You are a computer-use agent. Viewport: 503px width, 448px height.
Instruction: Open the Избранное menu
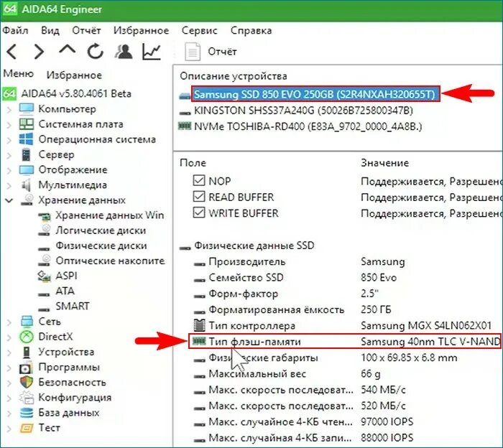pos(141,30)
